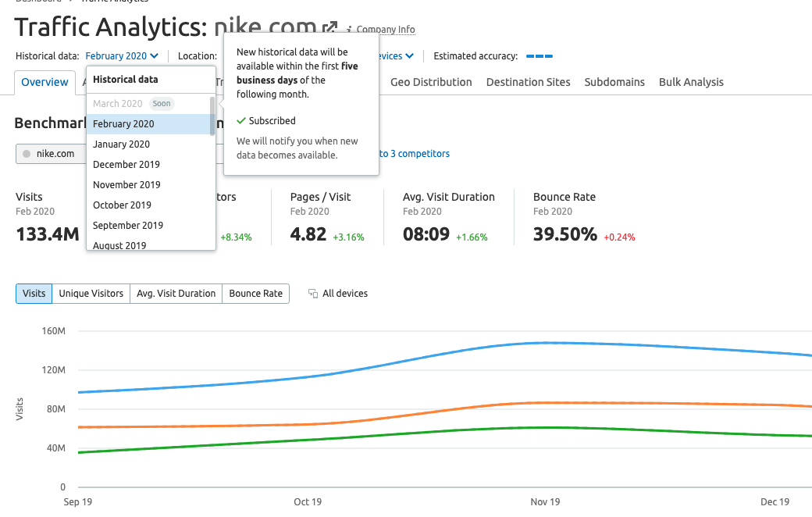Switch to the Overview tab
Screen dimensions: 812x517
pos(45,82)
